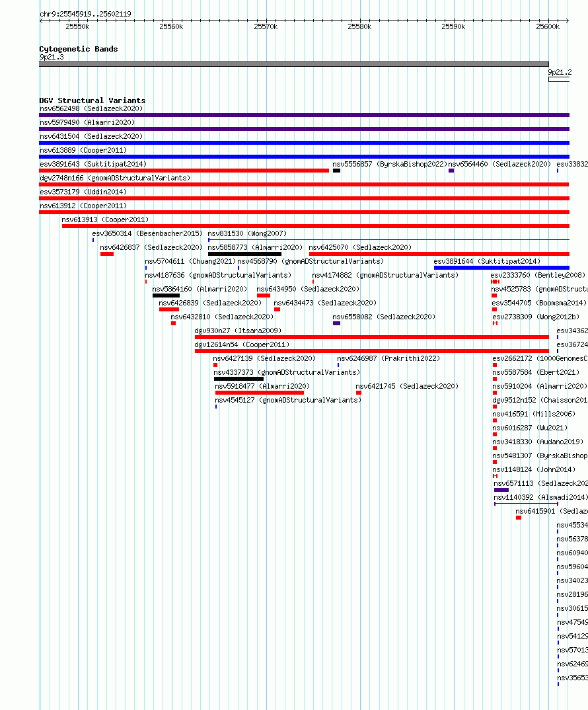Select the nsv5979490 (Almarri2020) variant label
The image size is (588, 710).
87,123
